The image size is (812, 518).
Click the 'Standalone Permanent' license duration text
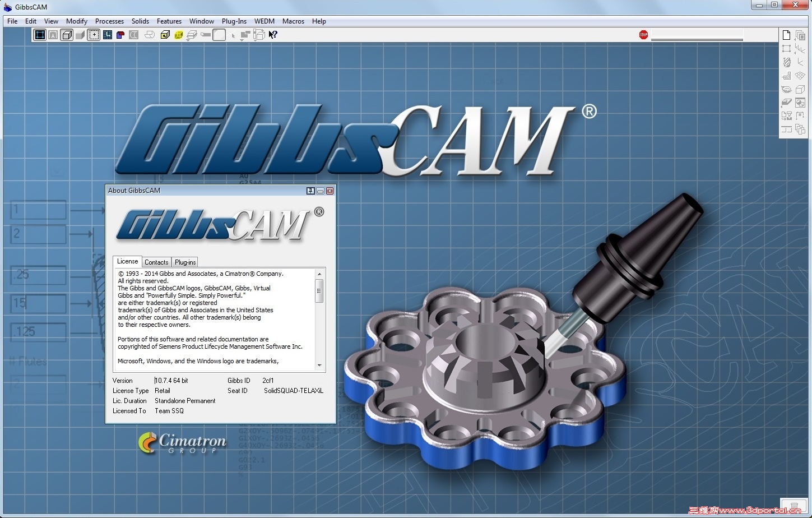pos(185,401)
